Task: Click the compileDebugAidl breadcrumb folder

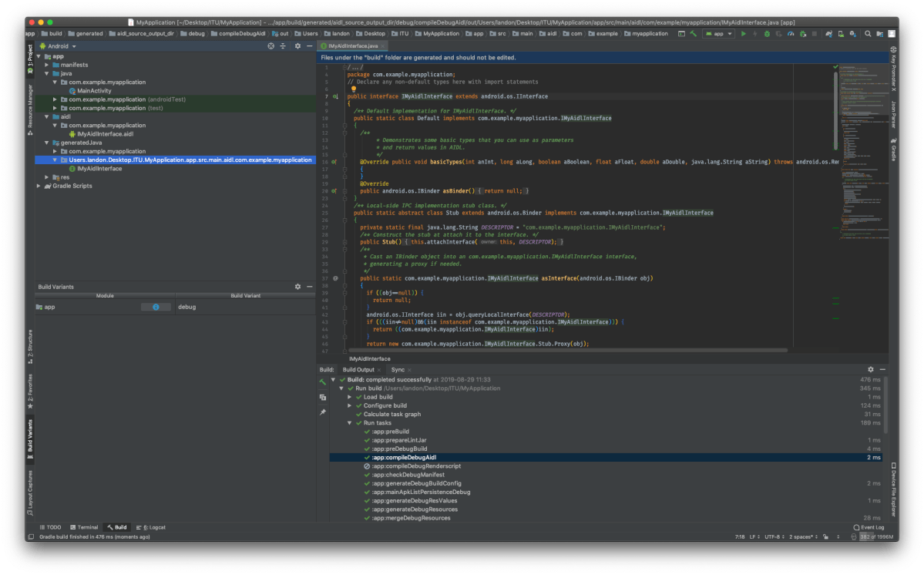Action: [238, 34]
